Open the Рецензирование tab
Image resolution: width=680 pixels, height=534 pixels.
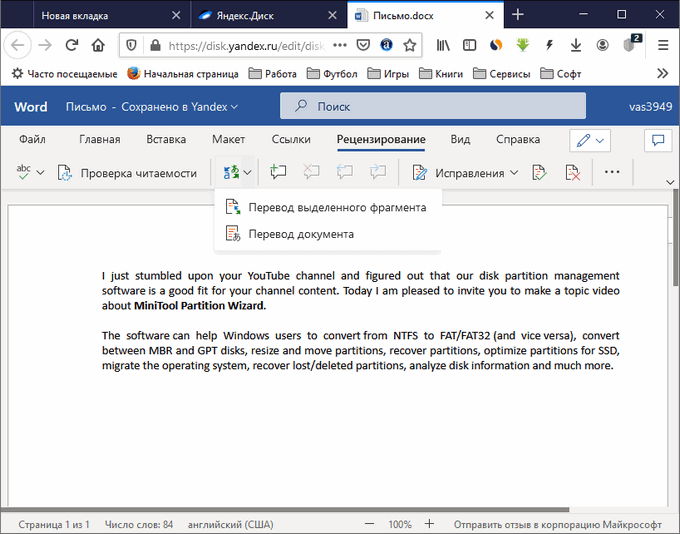click(381, 139)
